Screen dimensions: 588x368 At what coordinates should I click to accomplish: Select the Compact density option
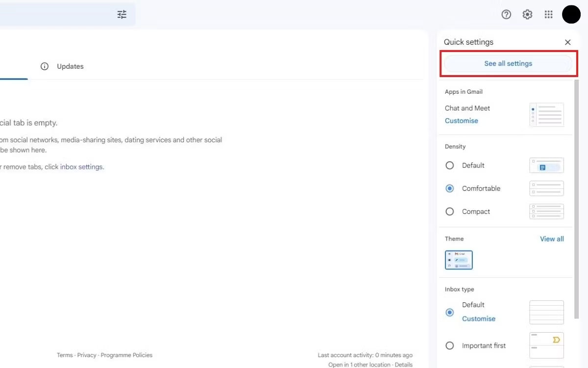coord(449,211)
